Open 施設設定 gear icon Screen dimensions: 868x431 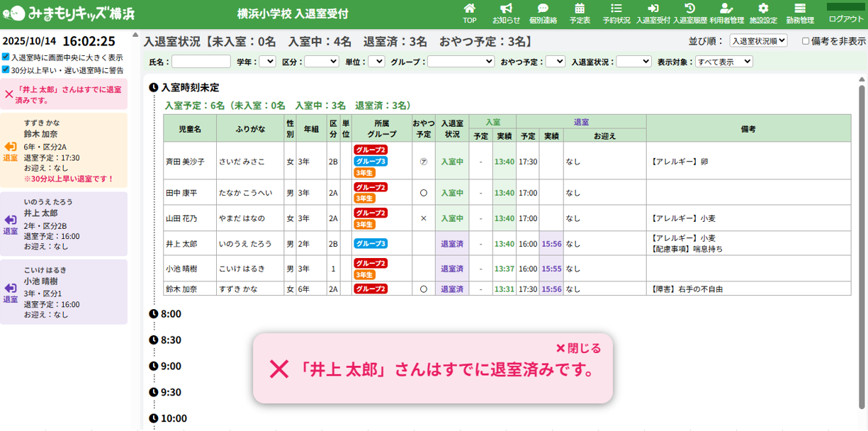(763, 9)
